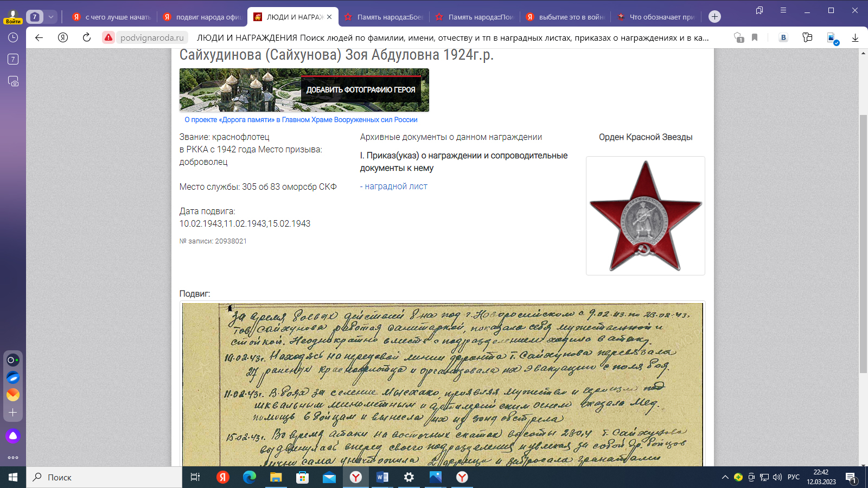This screenshot has height=488, width=868.
Task: Bookmark this page with the flag icon
Action: pos(755,37)
